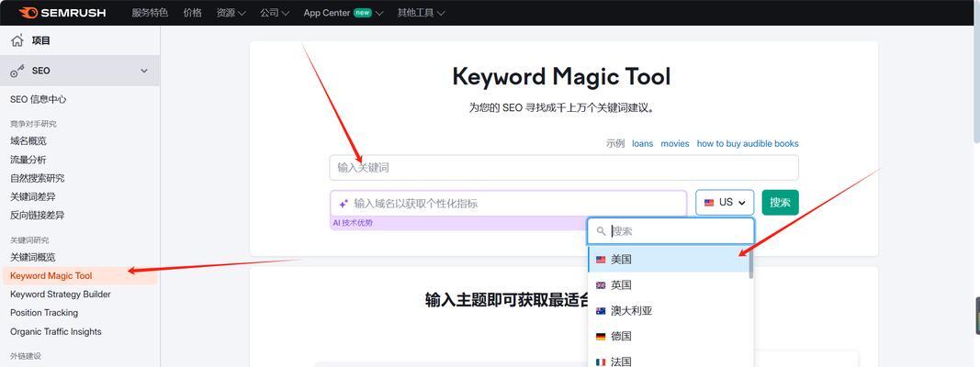Click the home icon beside 项目

(17, 40)
